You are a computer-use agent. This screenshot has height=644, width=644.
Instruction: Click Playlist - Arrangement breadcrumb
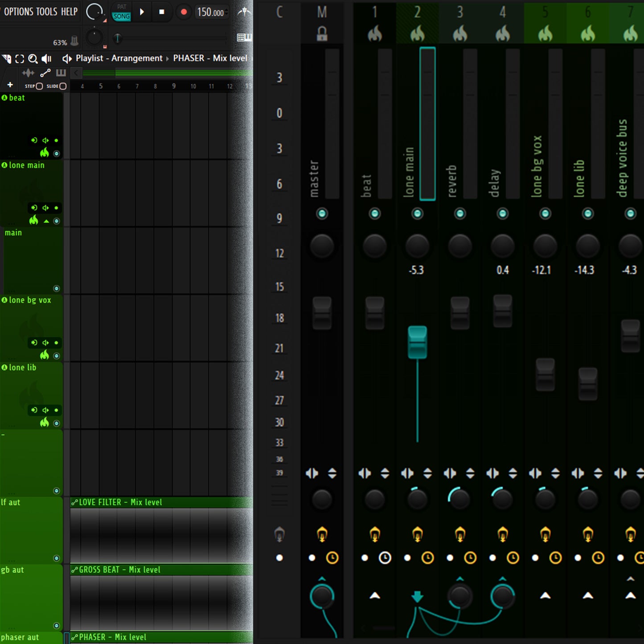click(x=119, y=58)
